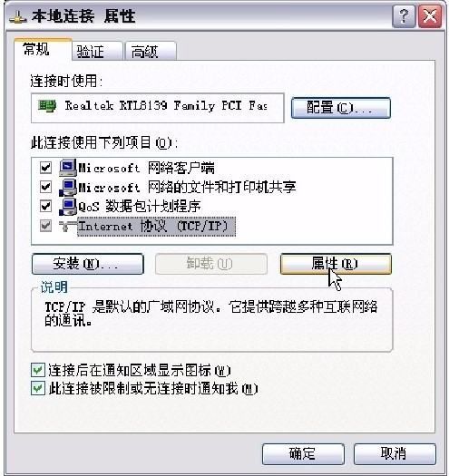The height and width of the screenshot is (476, 449).
Task: Close the dialog with red X button
Action: [430, 16]
